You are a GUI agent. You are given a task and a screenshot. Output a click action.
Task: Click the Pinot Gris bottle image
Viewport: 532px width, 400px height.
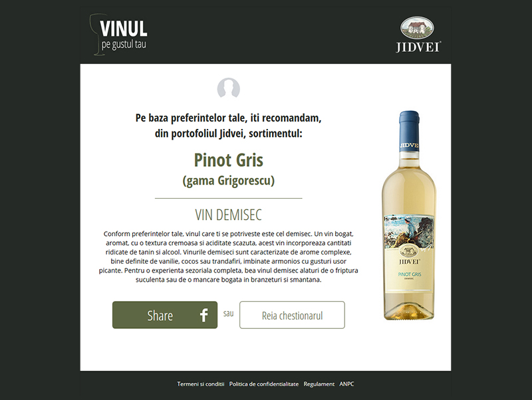point(409,215)
